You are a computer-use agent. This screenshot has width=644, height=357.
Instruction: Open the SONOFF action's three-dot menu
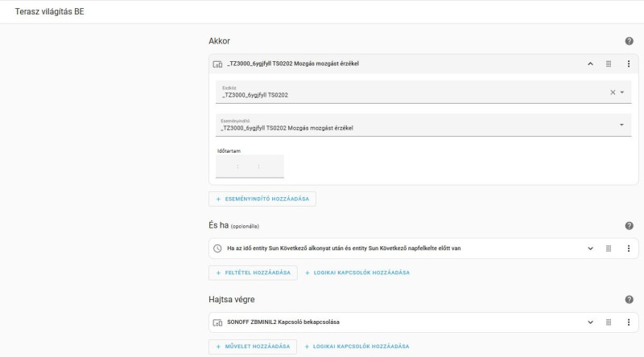tap(629, 322)
